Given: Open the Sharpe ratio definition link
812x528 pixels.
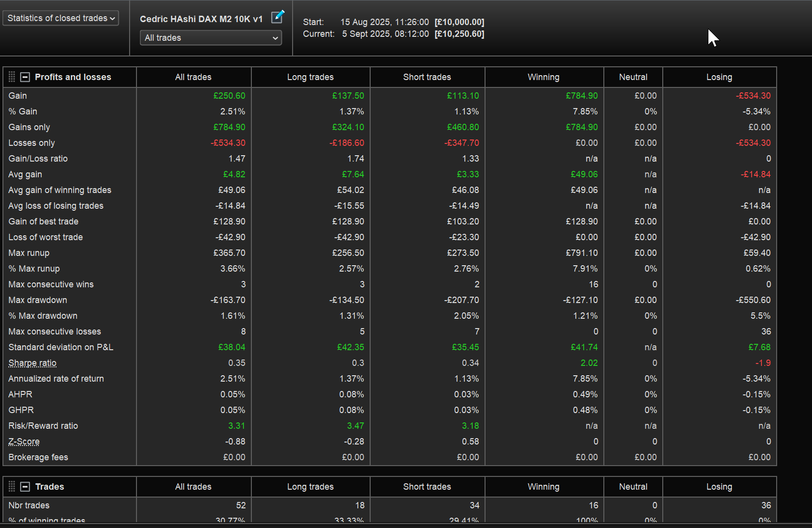Looking at the screenshot, I should pos(32,363).
